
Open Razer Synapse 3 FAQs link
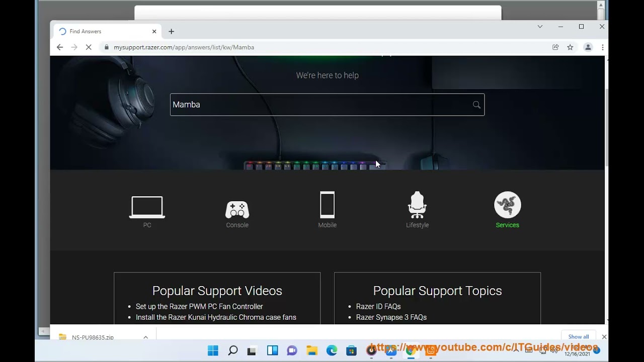tap(391, 317)
